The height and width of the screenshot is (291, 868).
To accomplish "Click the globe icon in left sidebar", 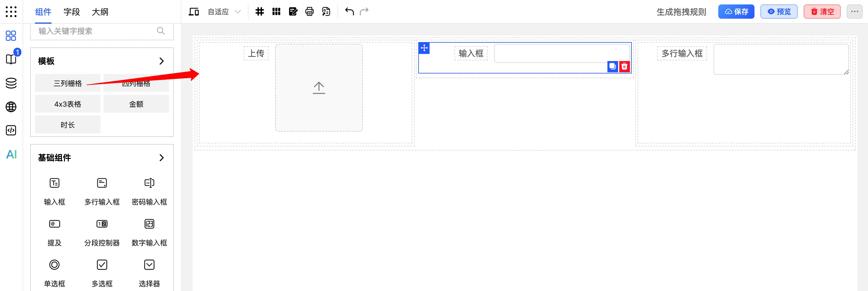I will coord(11,107).
